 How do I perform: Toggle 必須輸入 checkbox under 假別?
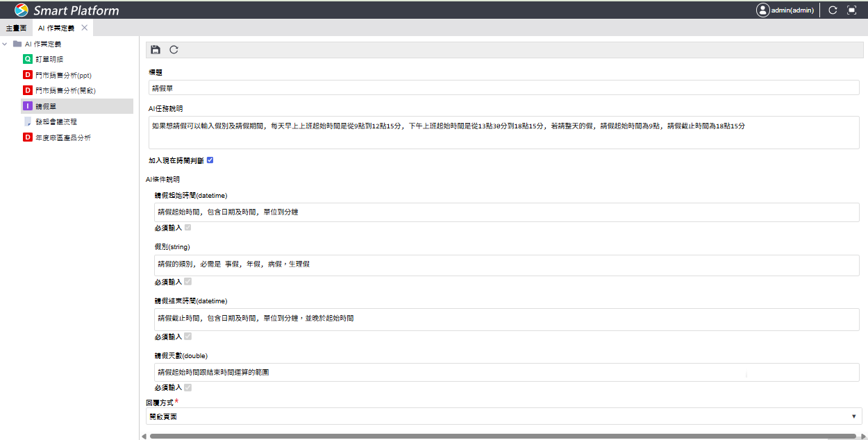pos(187,282)
